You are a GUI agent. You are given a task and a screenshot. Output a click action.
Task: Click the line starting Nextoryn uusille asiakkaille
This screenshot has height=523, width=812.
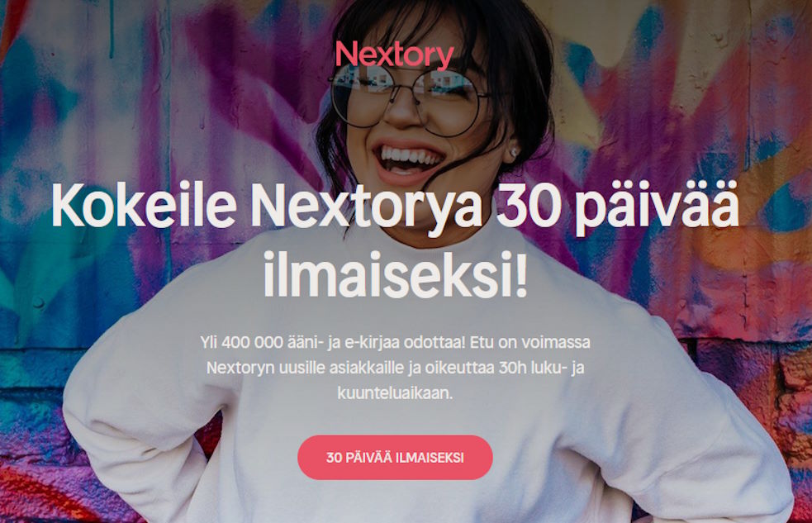(x=395, y=368)
